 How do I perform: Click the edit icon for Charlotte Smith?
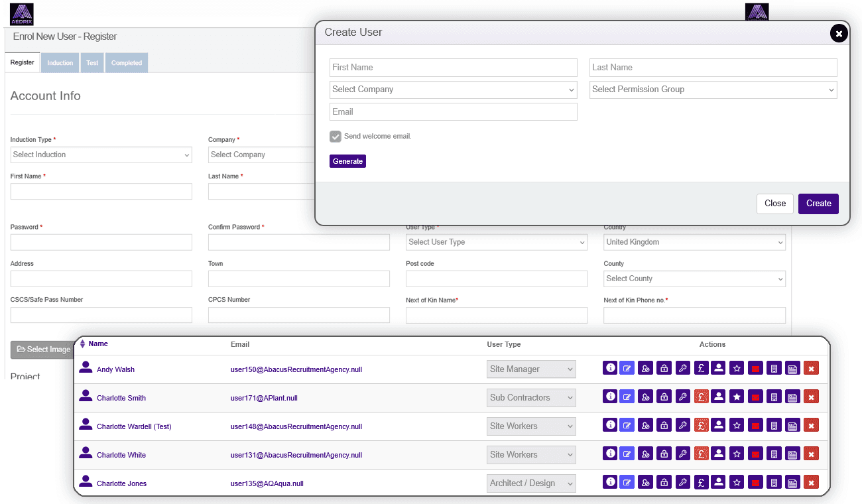coord(627,397)
